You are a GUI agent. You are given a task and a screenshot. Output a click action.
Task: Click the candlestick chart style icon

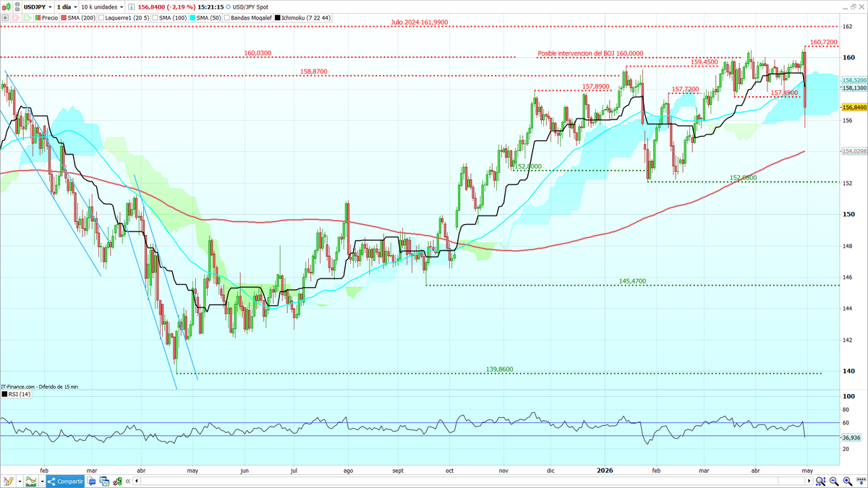tap(7, 7)
